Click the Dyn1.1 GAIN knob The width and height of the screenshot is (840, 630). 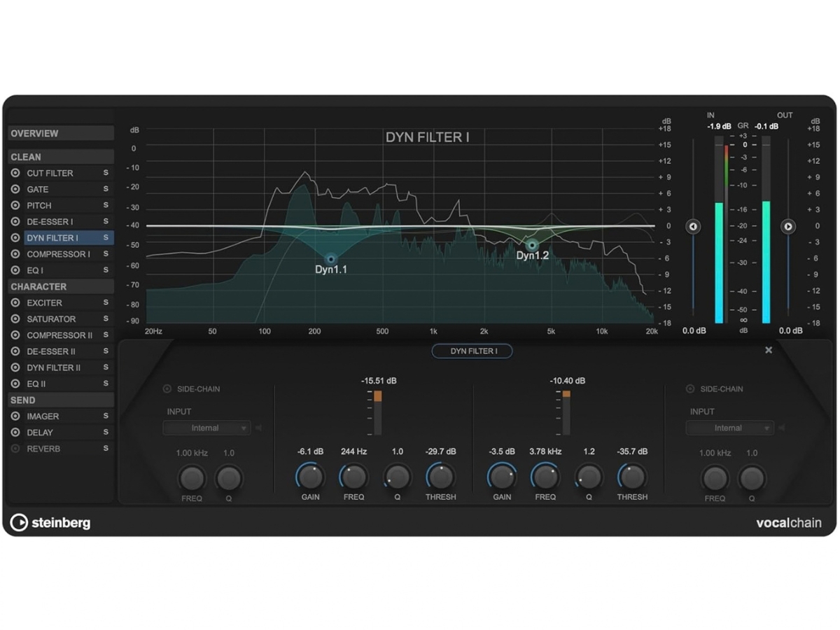pyautogui.click(x=310, y=477)
